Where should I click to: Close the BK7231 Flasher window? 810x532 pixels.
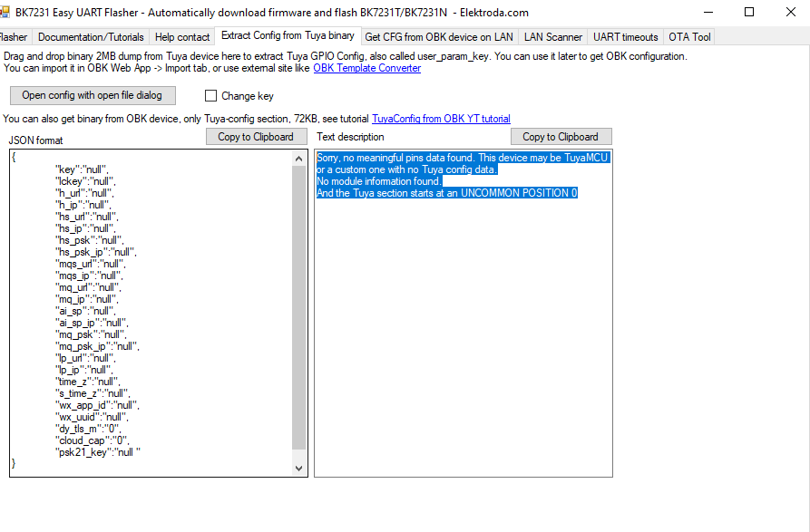pyautogui.click(x=790, y=13)
